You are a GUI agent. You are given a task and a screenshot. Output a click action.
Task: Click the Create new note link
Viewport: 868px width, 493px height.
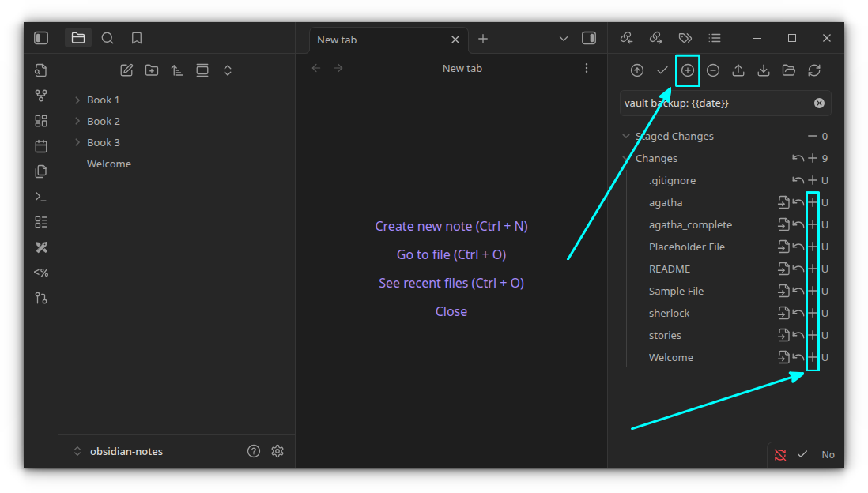pyautogui.click(x=451, y=226)
